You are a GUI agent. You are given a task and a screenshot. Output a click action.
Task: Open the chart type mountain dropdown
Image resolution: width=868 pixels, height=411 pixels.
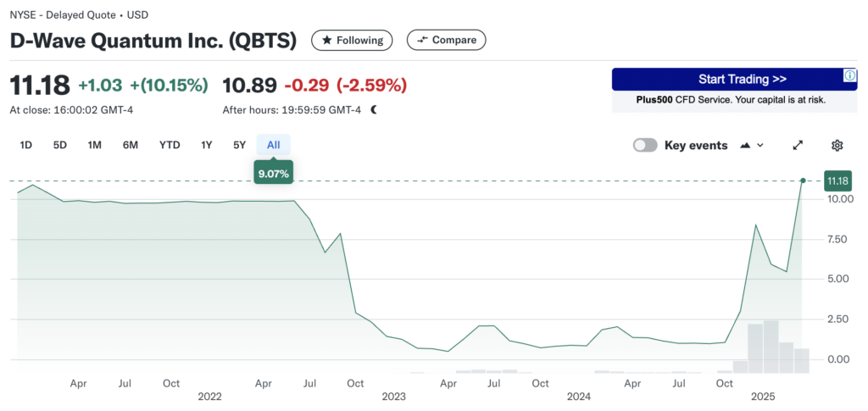click(752, 145)
